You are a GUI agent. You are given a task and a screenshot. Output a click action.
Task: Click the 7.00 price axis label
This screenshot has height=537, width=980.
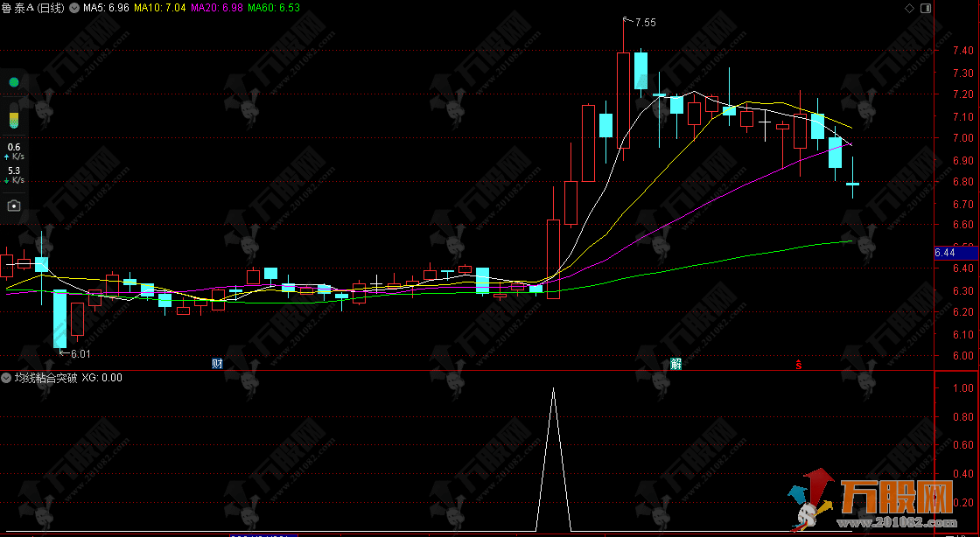point(962,138)
